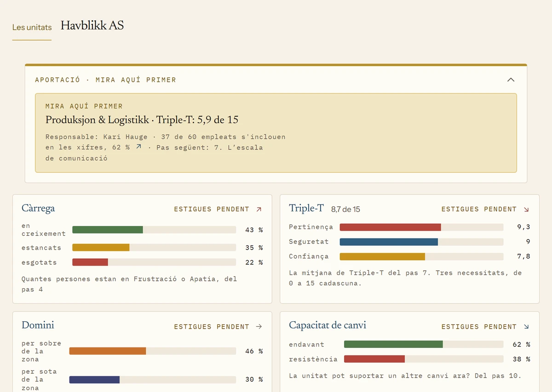Click the 'APORTACIÓ · MIRA AQUÍ PRIMER' panel header text
Viewport: 552px width, 392px height.
pos(106,80)
